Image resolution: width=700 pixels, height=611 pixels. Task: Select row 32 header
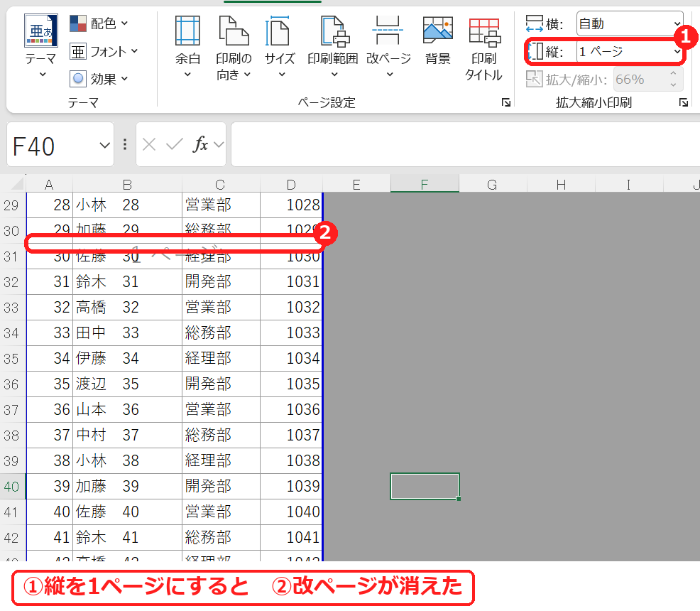12,282
